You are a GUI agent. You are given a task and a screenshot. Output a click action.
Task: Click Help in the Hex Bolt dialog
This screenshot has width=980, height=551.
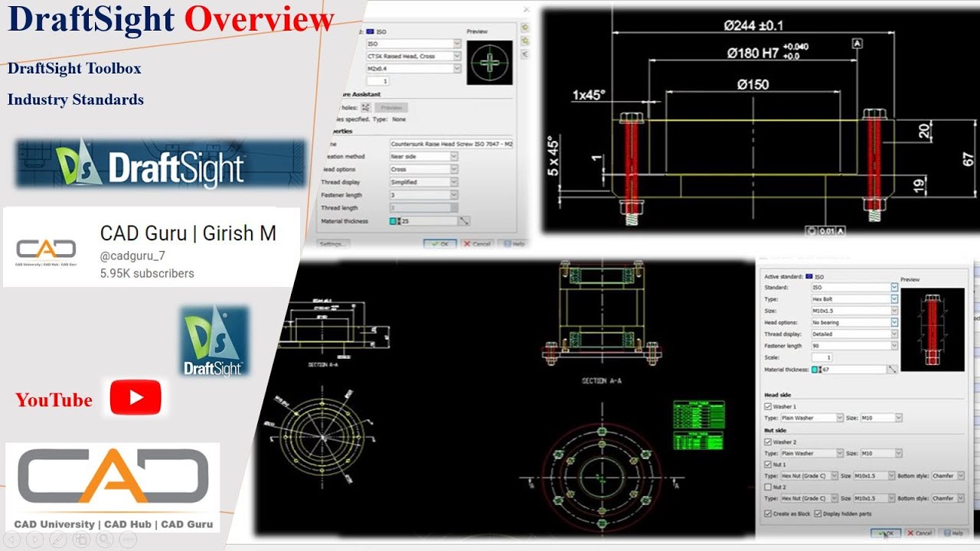(955, 533)
